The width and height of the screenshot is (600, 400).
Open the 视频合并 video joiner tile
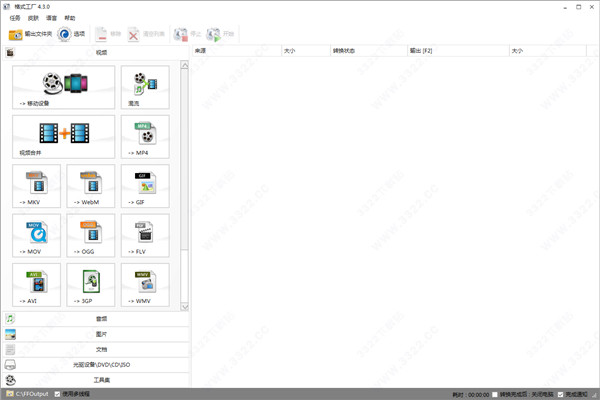[64, 137]
